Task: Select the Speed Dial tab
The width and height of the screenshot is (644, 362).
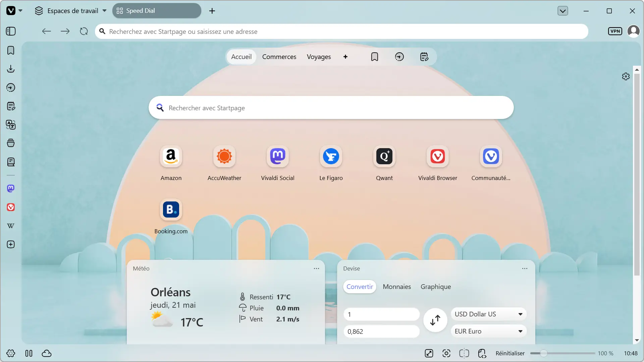Action: (157, 11)
